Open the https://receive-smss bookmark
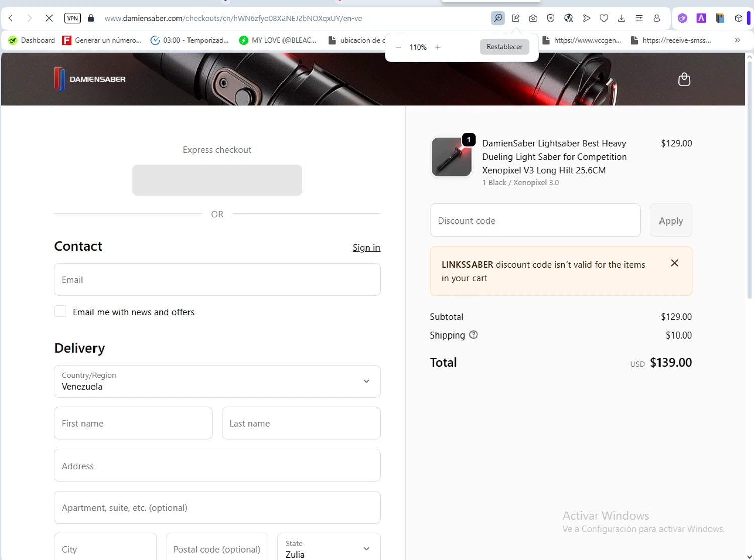 coord(671,40)
